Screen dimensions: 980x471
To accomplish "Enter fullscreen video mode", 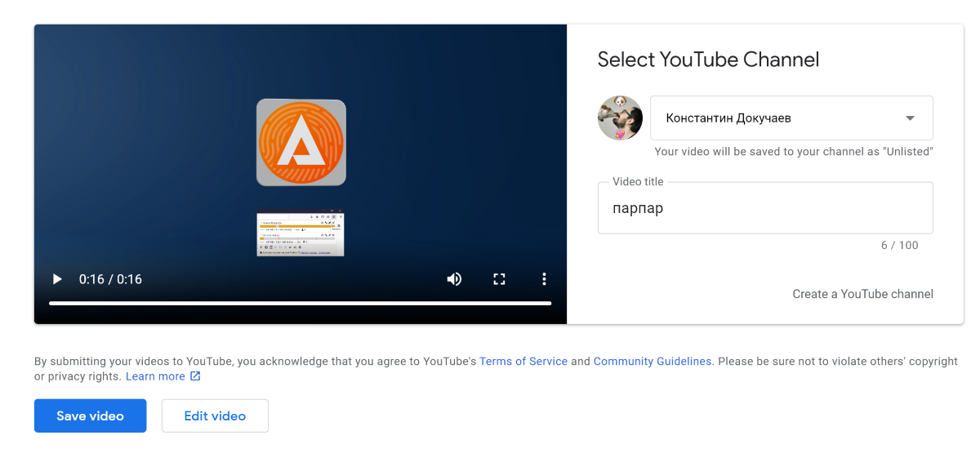I will click(x=500, y=279).
